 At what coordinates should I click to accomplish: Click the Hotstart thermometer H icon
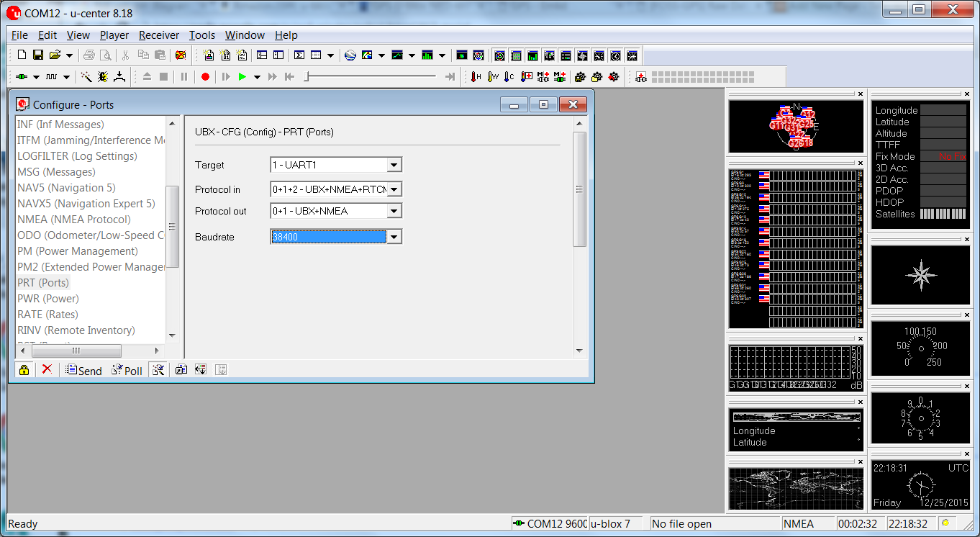coord(476,76)
